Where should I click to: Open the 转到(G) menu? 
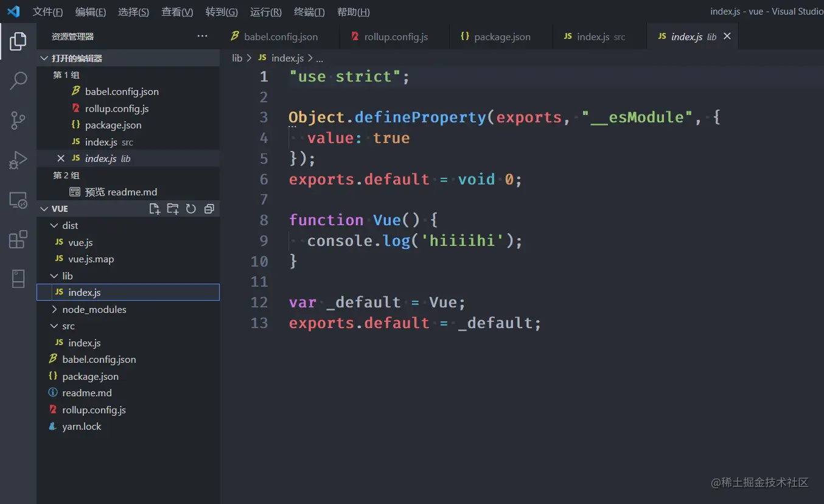(222, 12)
